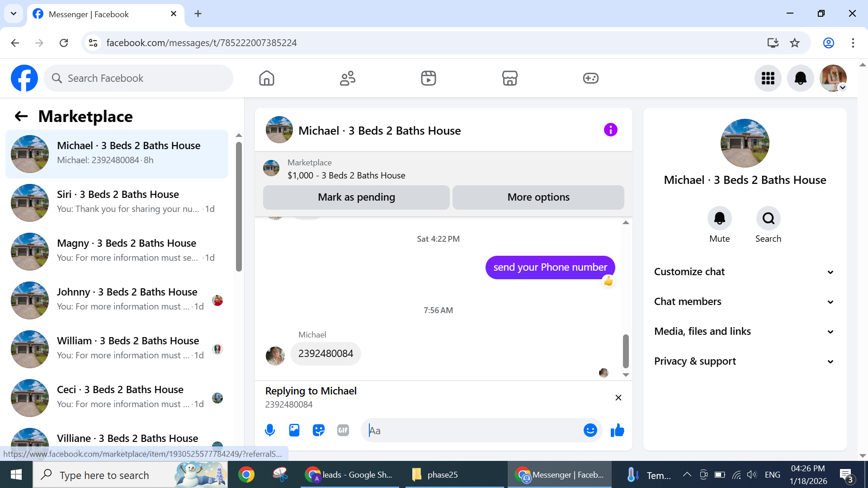
Task: Send a thumbs-up like
Action: pyautogui.click(x=617, y=430)
